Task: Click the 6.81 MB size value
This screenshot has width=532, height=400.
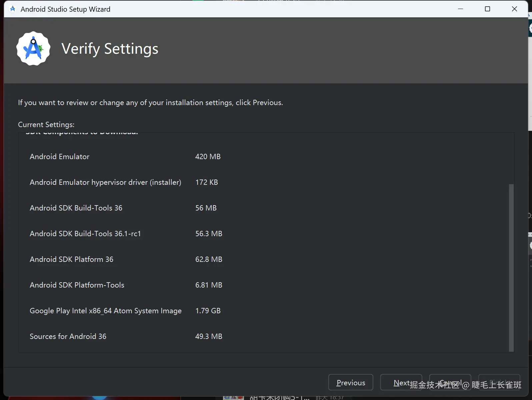Action: pos(209,285)
